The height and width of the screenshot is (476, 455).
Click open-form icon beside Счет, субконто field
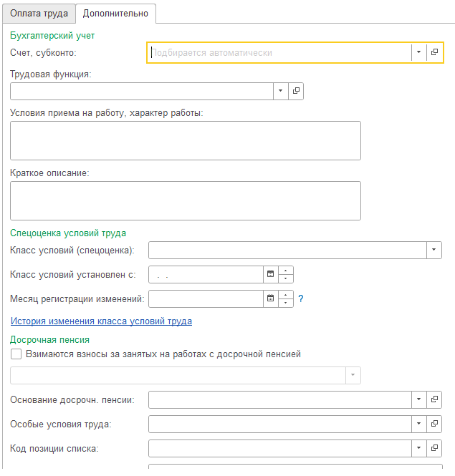coord(434,52)
